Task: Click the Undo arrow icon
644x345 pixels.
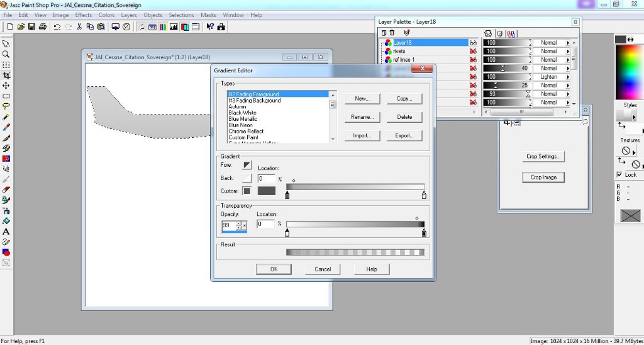Action: pos(57,27)
